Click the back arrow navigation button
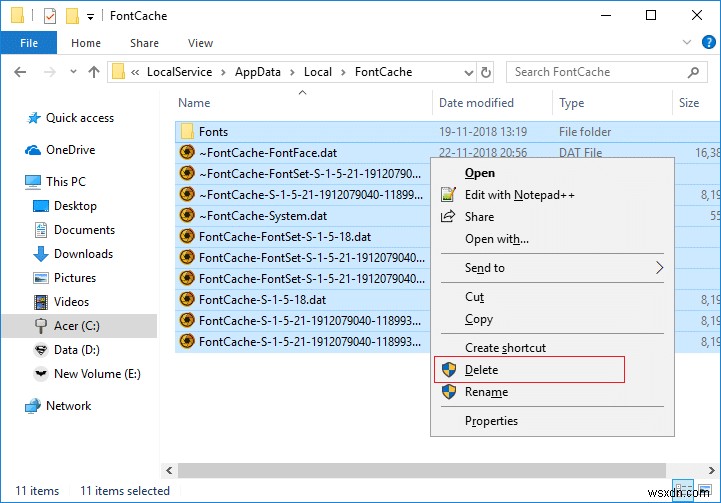This screenshot has height=503, width=721. (19, 72)
